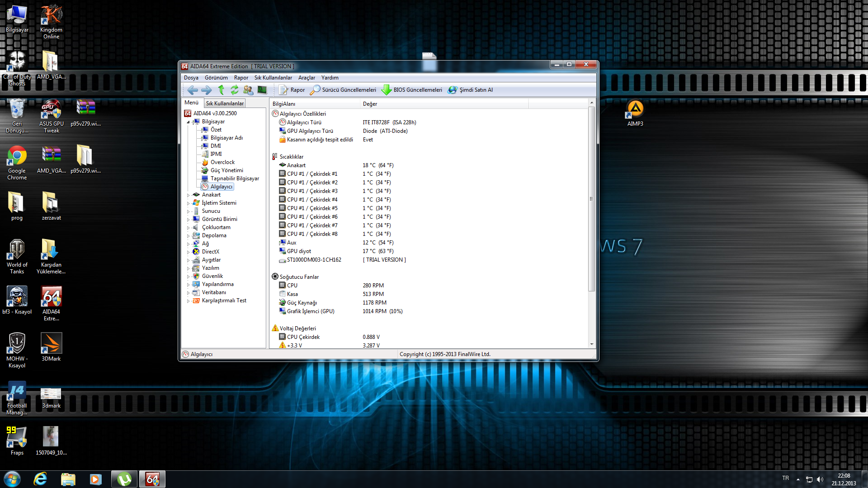Select Özet in the tree
This screenshot has width=868, height=488.
(216, 130)
